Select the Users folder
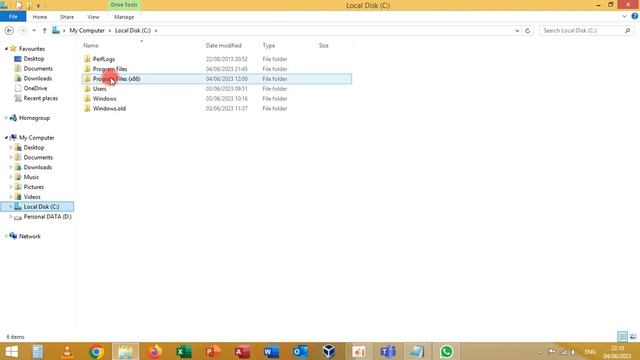 (x=100, y=89)
